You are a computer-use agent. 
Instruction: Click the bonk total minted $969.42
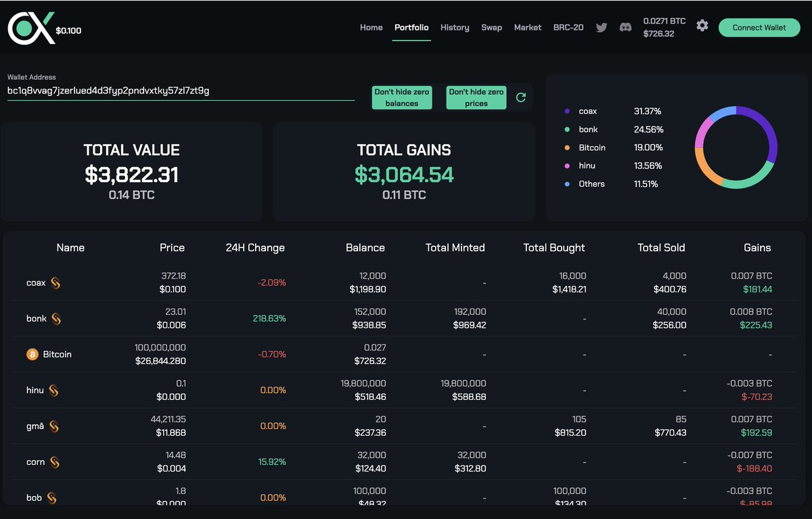[470, 325]
